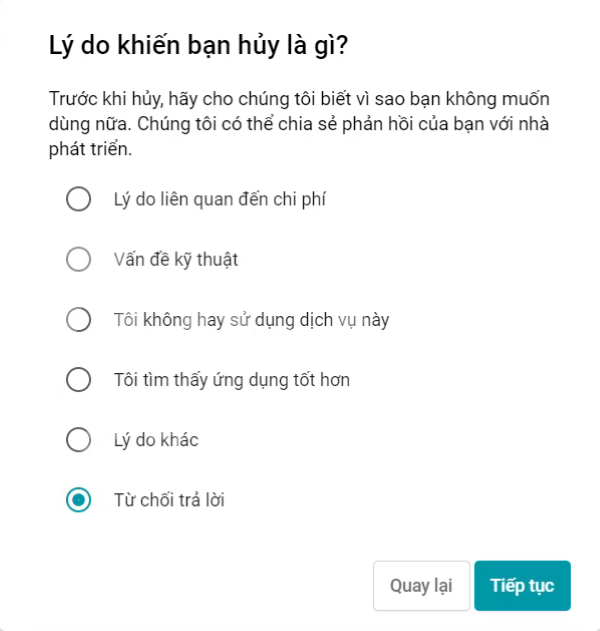Screen dimensions: 600x631
Task: Select radio 'Tôi tìm thấy ứng dụng tốt hơn'
Action: tap(79, 380)
